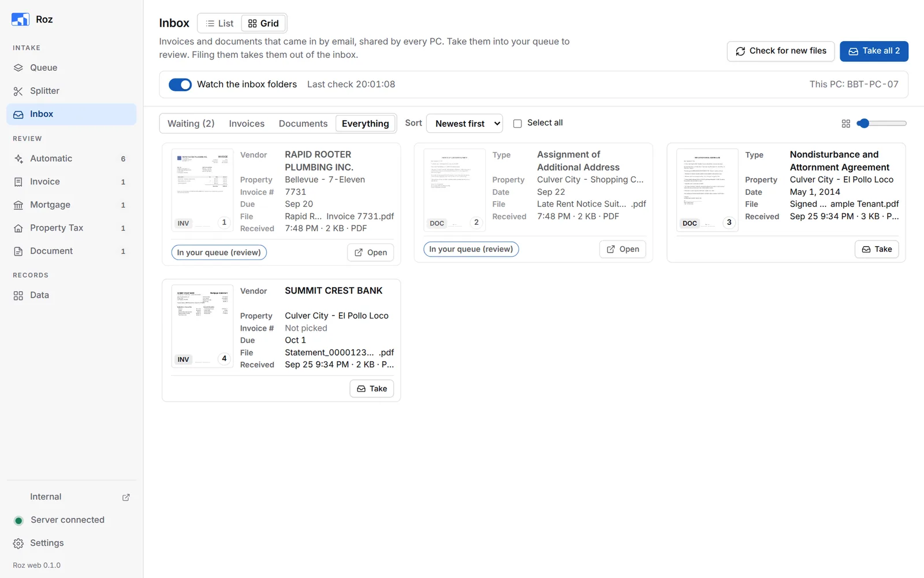Click the Summit Crest Bank statement thumbnail
924x578 pixels.
coord(202,326)
